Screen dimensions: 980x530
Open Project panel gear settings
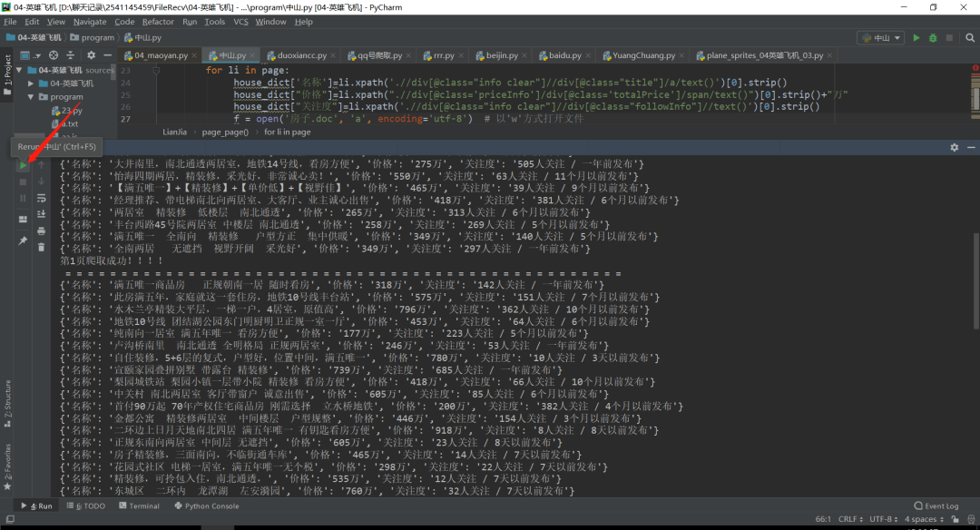pos(92,55)
